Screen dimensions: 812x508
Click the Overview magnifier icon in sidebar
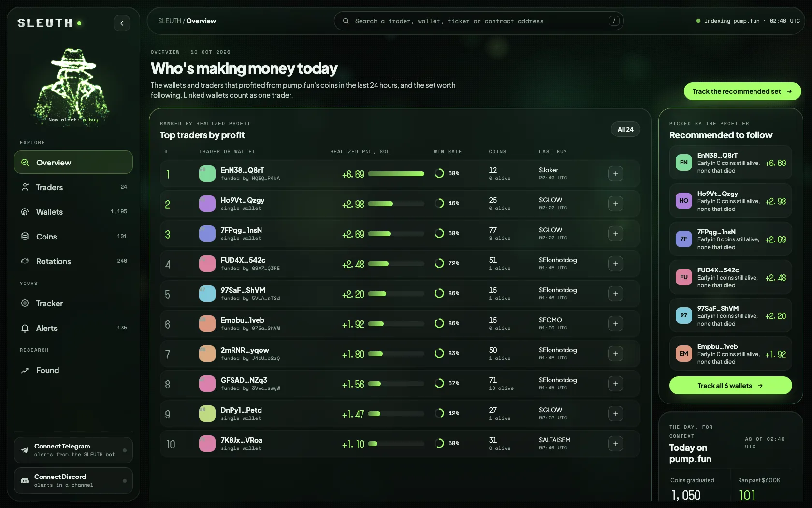pyautogui.click(x=25, y=163)
